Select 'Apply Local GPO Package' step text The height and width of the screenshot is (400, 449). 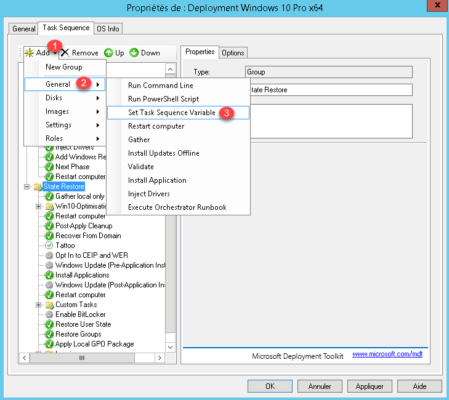(x=94, y=344)
